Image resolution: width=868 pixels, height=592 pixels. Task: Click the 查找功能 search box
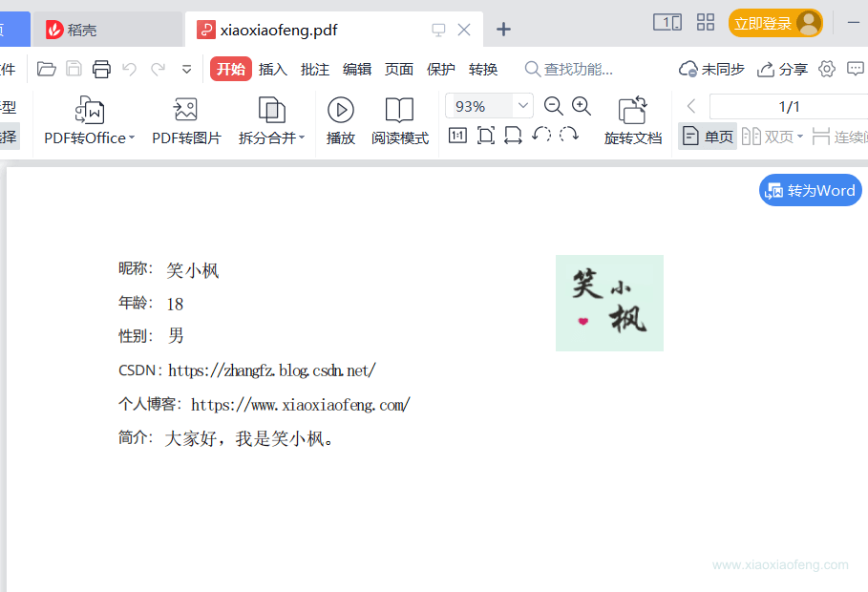pyautogui.click(x=568, y=69)
